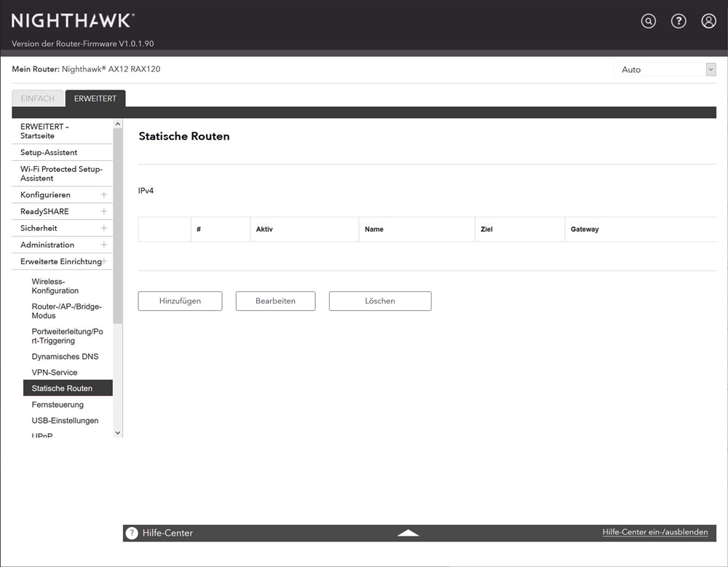Expand the Administration section

click(103, 245)
